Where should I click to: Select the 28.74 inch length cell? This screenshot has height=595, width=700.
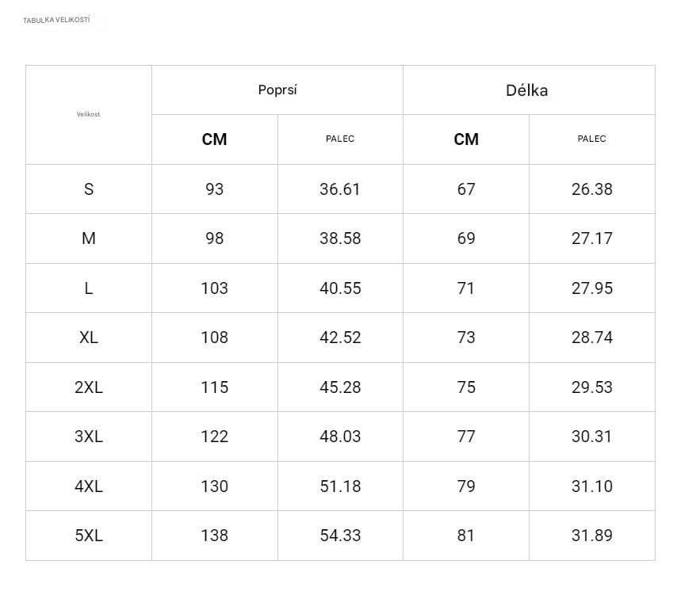pyautogui.click(x=591, y=338)
